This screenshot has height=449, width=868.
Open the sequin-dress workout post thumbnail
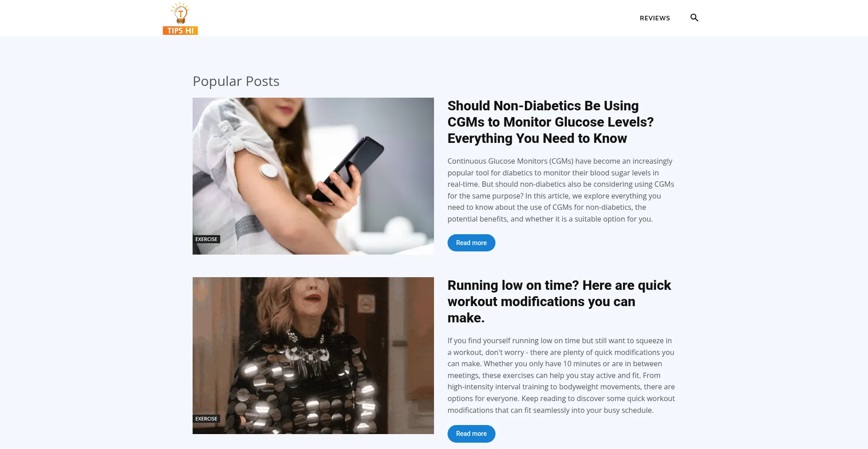313,355
